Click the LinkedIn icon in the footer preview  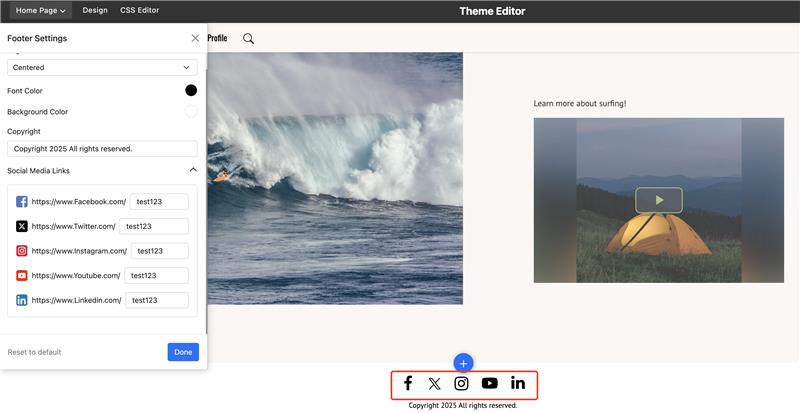point(518,383)
